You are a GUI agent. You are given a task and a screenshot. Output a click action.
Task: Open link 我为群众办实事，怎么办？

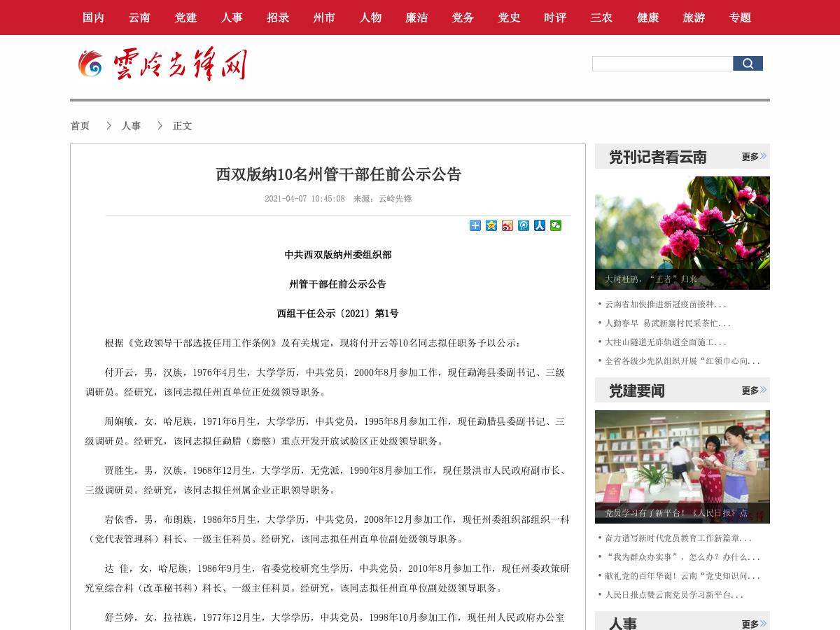click(x=682, y=557)
